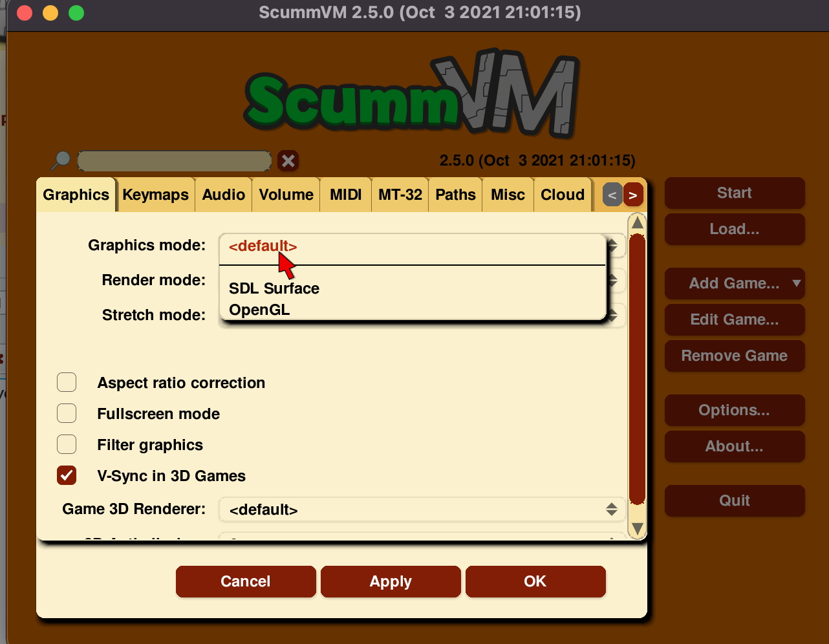
Task: Click the Quit button
Action: point(735,500)
